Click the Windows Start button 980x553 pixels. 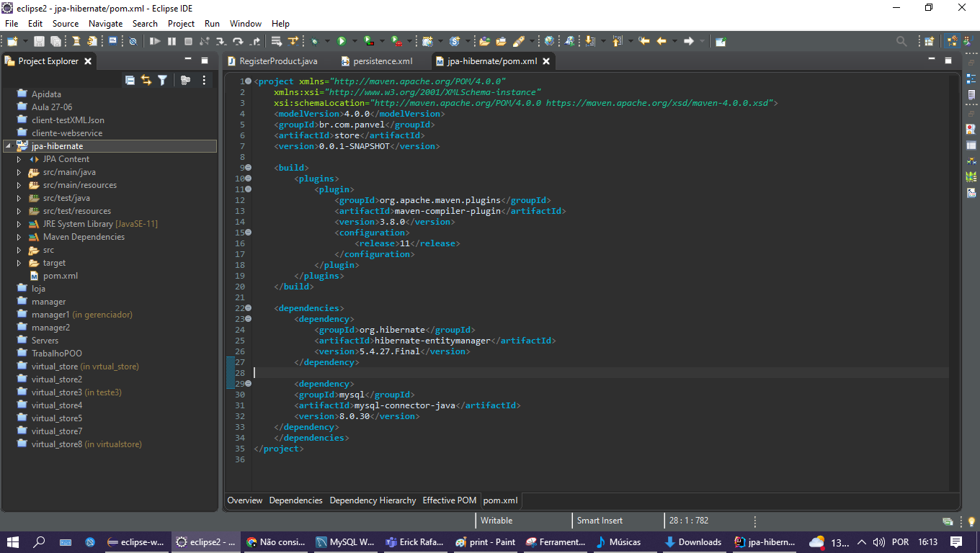[13, 542]
